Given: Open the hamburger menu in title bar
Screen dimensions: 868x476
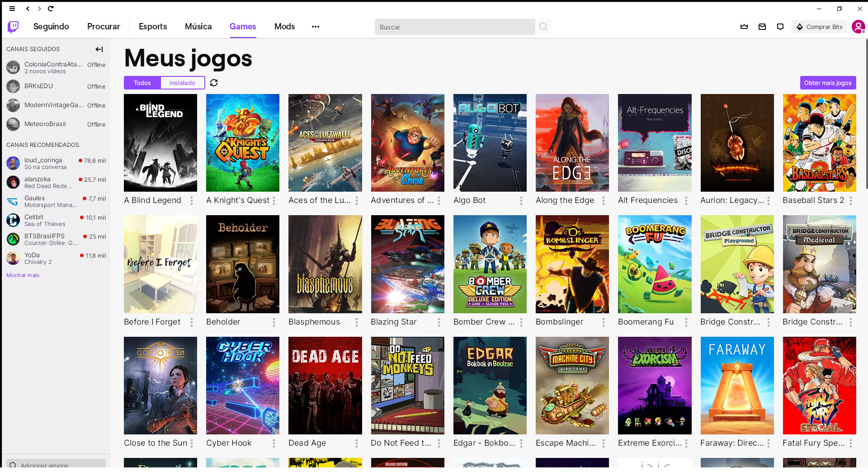Looking at the screenshot, I should point(12,9).
